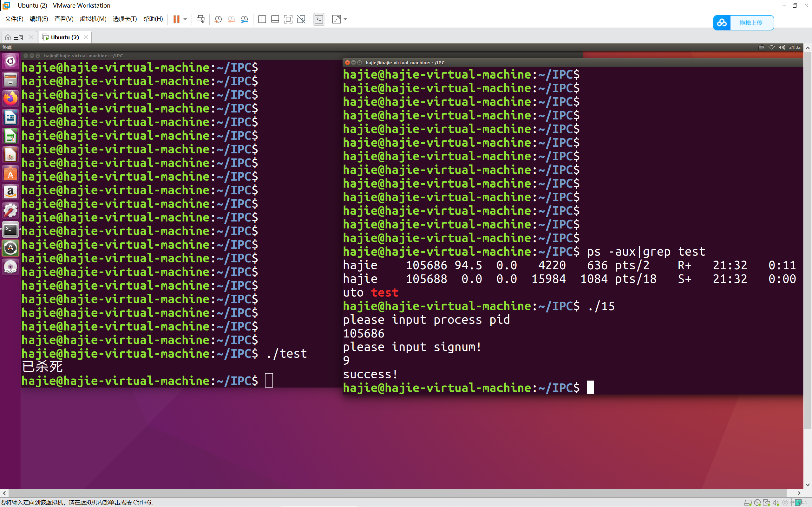
Task: Toggle the console view button
Action: pos(319,19)
